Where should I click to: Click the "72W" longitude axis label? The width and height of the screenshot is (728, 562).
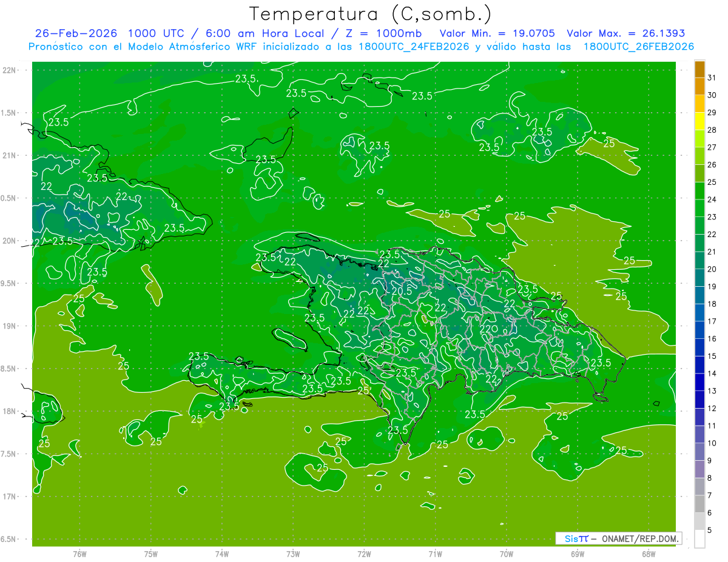[x=364, y=554]
